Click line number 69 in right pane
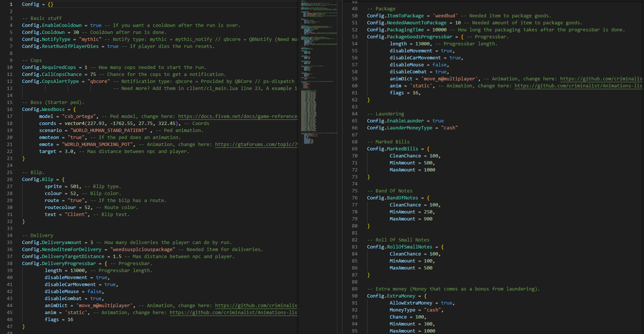Screen dimensions: 644x334 click(354, 149)
